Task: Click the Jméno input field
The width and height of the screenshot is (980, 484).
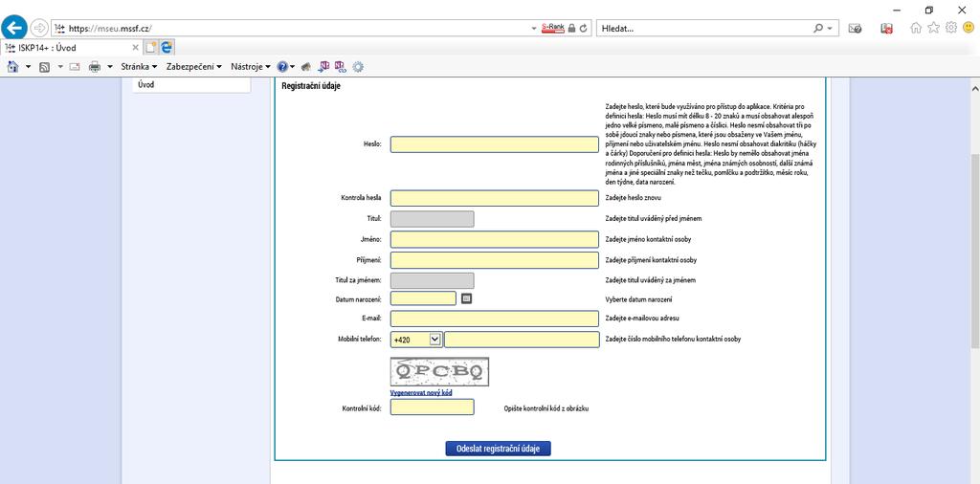Action: [495, 239]
